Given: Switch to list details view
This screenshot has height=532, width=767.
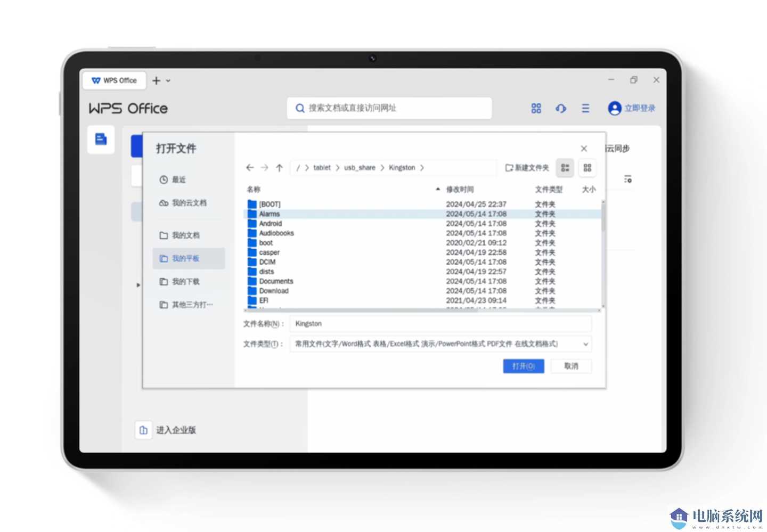Looking at the screenshot, I should click(x=565, y=168).
